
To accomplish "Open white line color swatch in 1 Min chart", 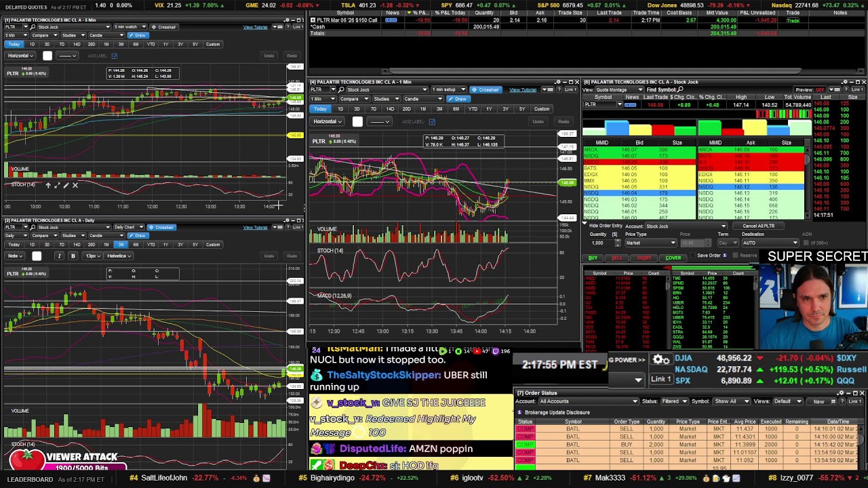I will click(357, 122).
